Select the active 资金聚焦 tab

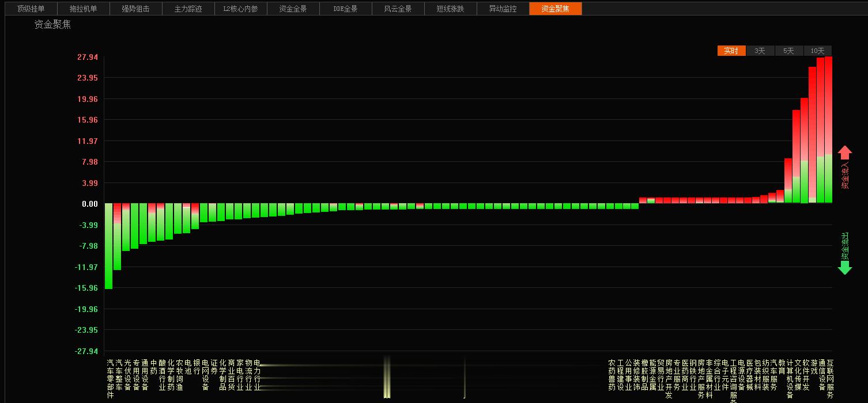pyautogui.click(x=556, y=9)
